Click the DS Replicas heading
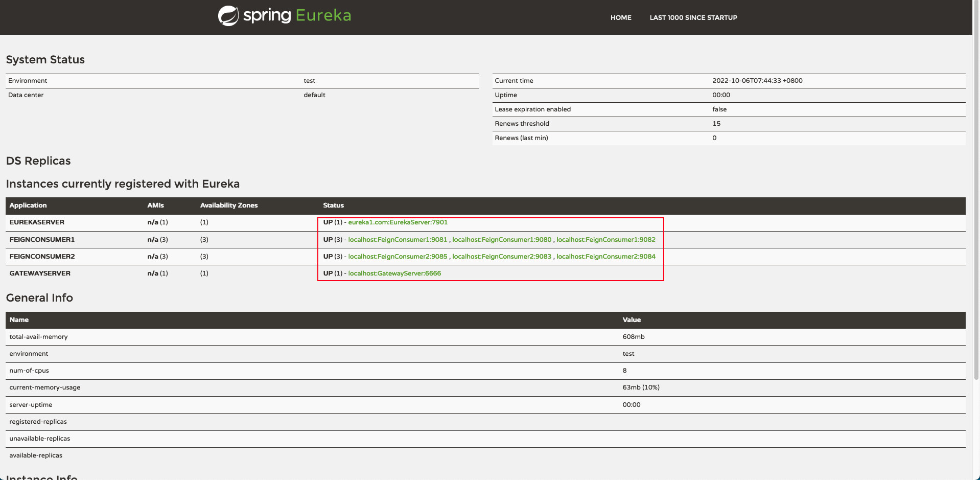 (38, 161)
